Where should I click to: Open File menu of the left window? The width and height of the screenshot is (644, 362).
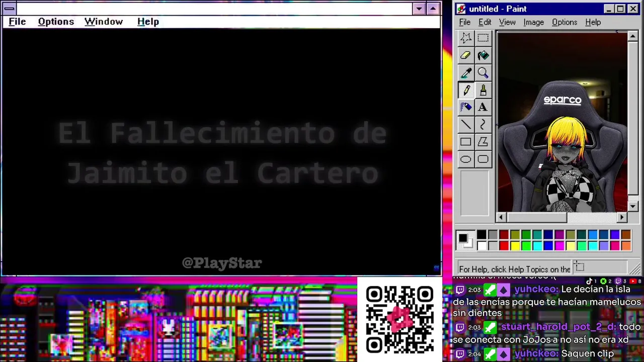pyautogui.click(x=17, y=22)
